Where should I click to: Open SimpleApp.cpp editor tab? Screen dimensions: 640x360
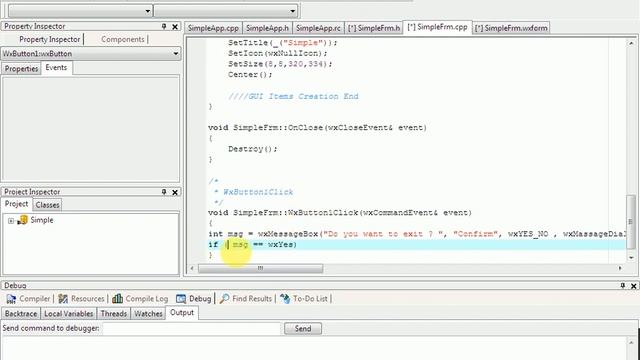click(x=213, y=28)
